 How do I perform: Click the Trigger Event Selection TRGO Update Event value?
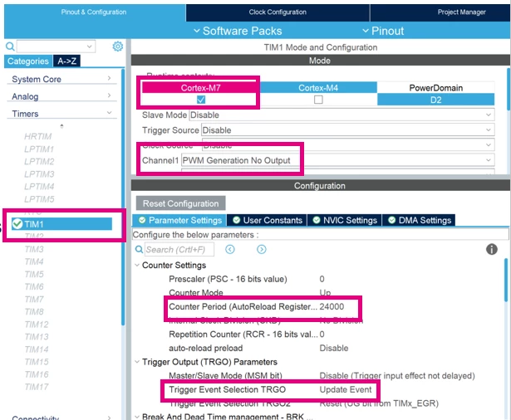tap(346, 389)
